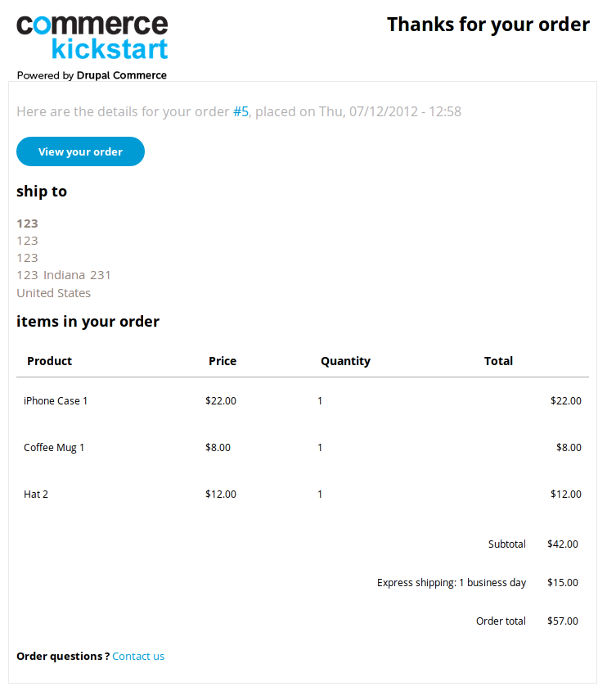Image resolution: width=616 pixels, height=691 pixels.
Task: Click the items in your order heading
Action: coord(88,322)
